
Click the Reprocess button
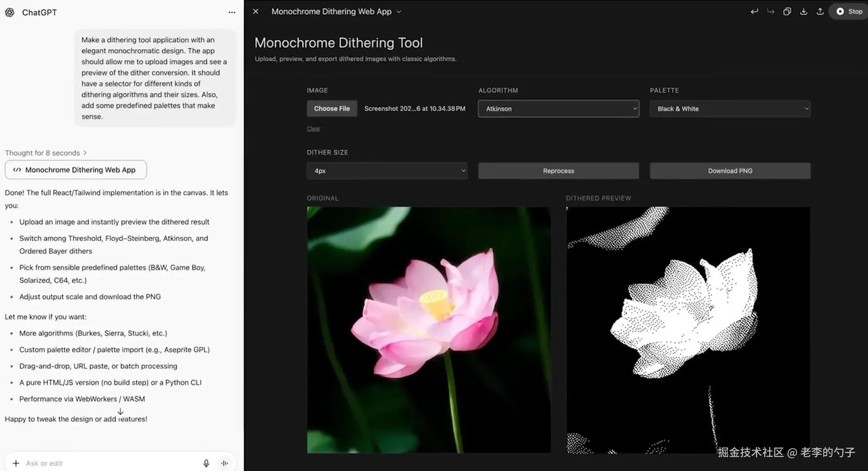pyautogui.click(x=558, y=171)
